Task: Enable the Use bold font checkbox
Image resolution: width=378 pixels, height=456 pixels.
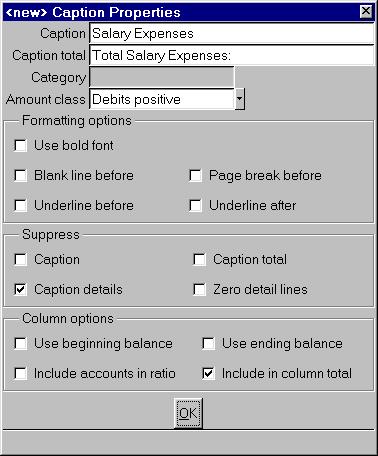Action: (20, 146)
